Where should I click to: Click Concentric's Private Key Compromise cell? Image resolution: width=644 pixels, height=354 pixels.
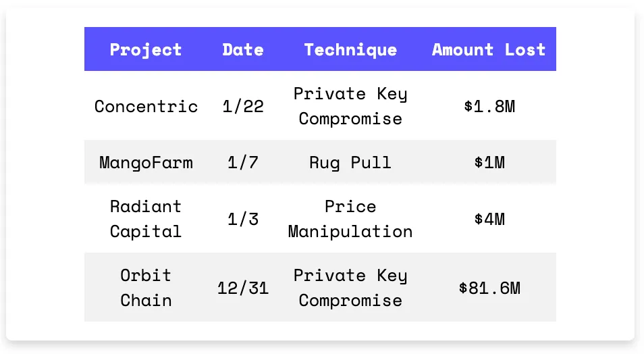[350, 107]
